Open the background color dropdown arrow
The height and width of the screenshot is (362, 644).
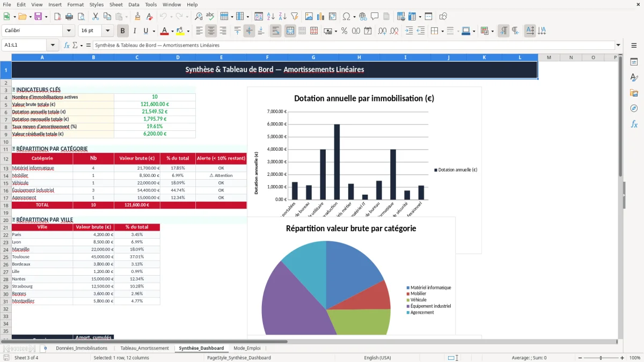click(x=188, y=31)
